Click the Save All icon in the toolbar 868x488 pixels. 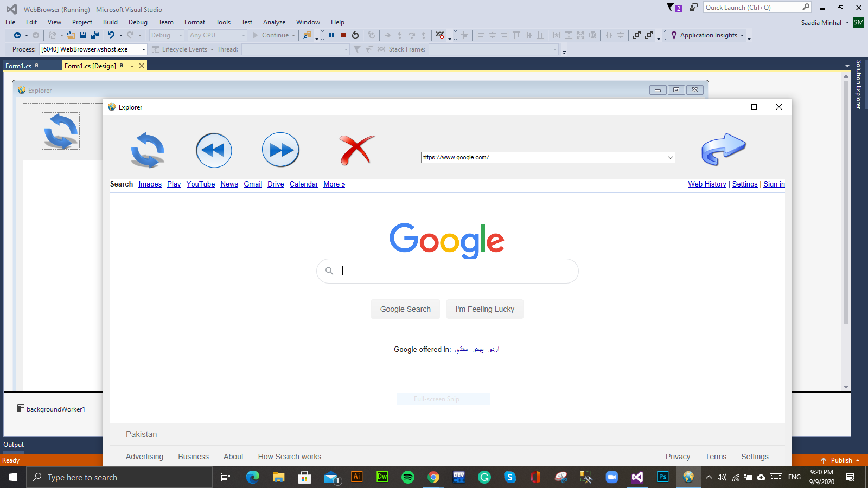tap(94, 35)
